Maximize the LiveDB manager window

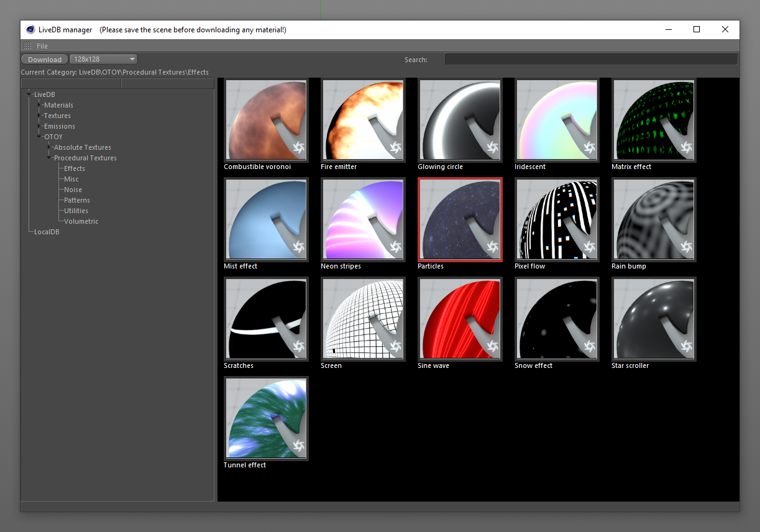(x=697, y=29)
